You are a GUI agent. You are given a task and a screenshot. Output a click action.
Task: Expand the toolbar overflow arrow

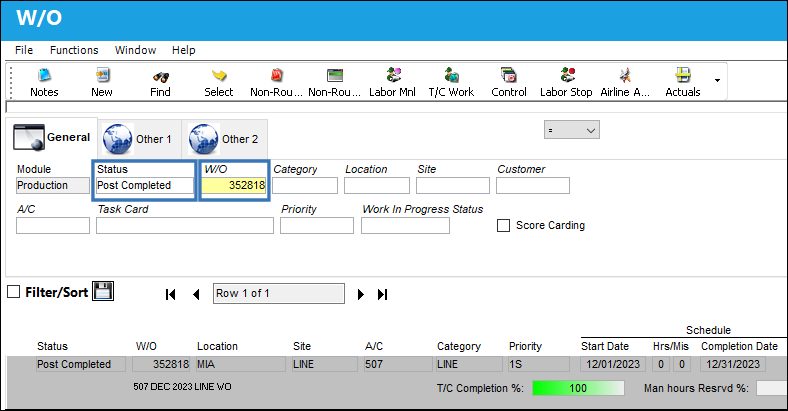coord(717,80)
